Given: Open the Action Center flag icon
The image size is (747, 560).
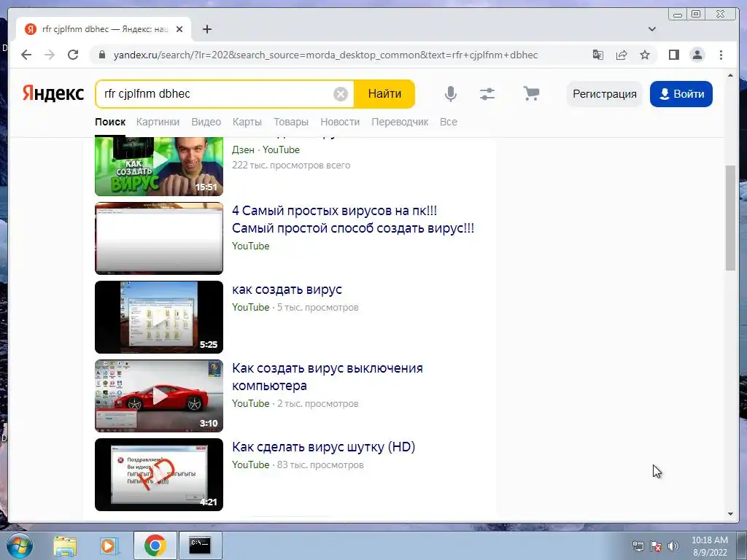Looking at the screenshot, I should tap(656, 546).
